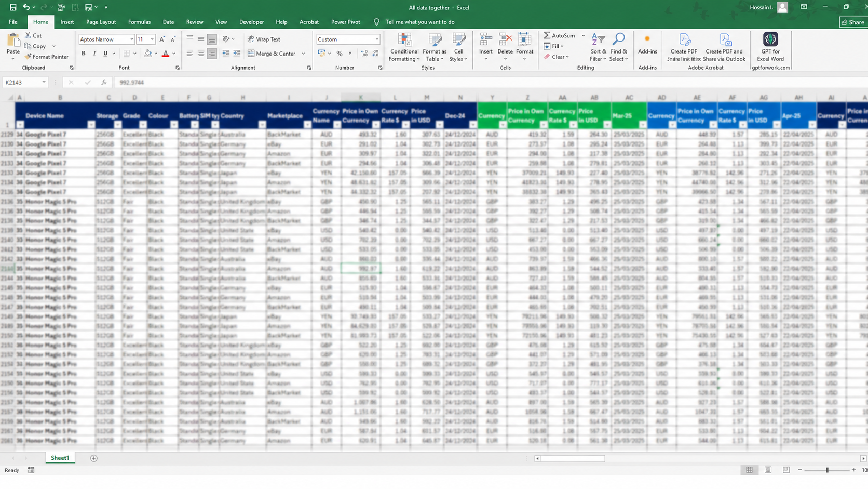Click Create PDF and share link

pyautogui.click(x=684, y=47)
